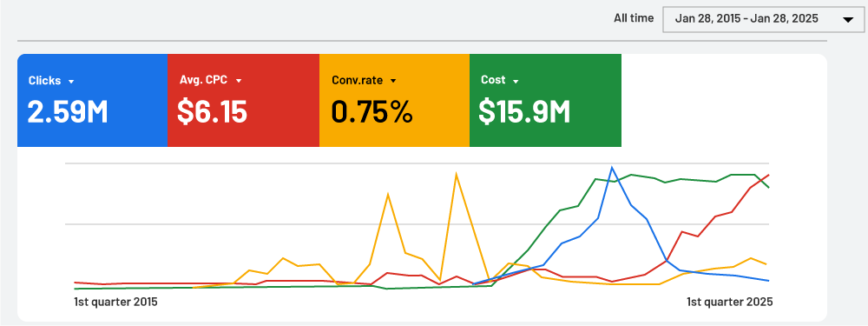This screenshot has height=326, width=868.
Task: Click the tallest yellow Conv.rate spike
Action: (x=457, y=174)
